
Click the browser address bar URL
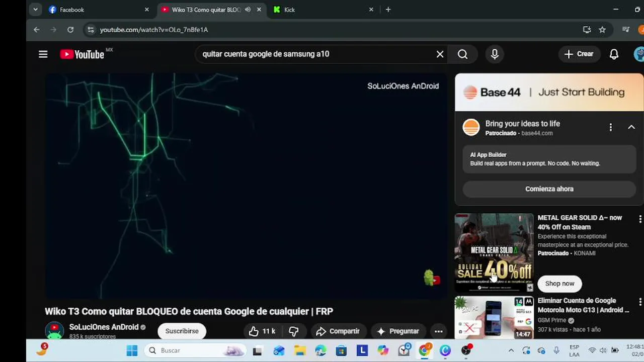pos(154,30)
